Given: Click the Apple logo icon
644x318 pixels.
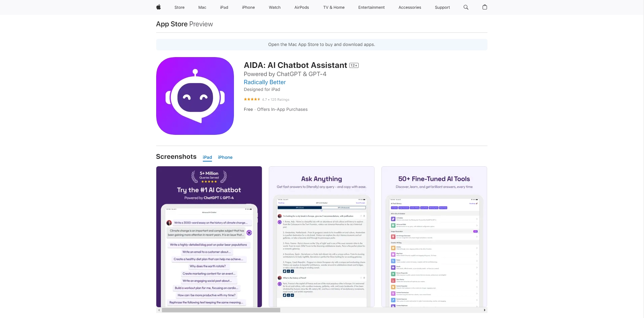Looking at the screenshot, I should [158, 7].
